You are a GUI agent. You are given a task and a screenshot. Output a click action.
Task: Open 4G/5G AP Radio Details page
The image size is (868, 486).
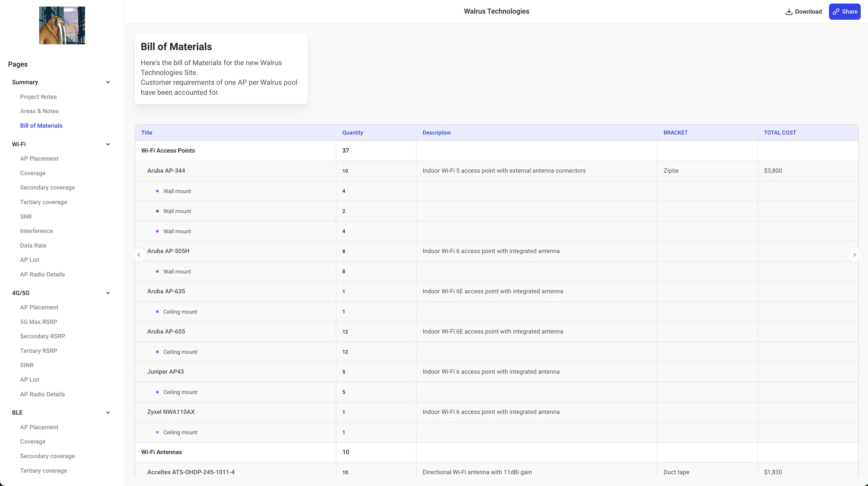point(42,394)
